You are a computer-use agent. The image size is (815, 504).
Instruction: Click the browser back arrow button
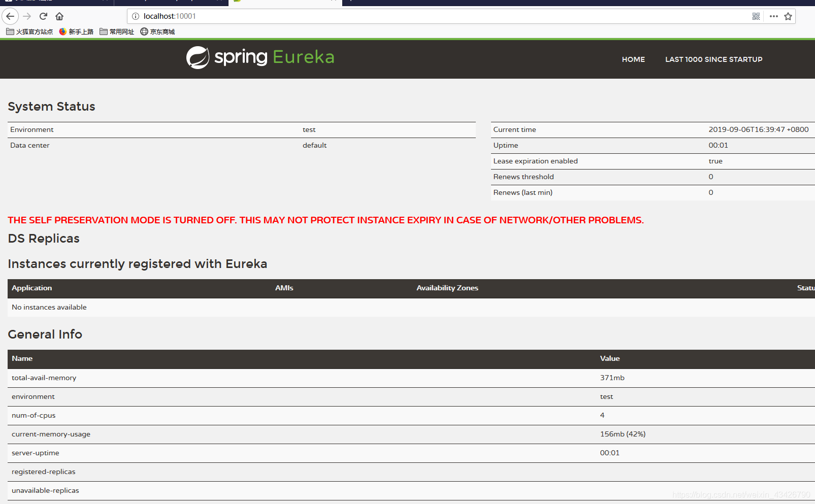(10, 16)
